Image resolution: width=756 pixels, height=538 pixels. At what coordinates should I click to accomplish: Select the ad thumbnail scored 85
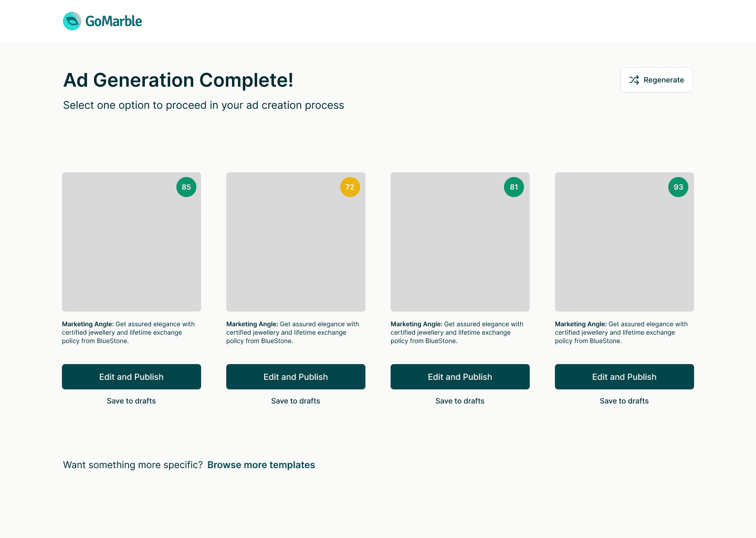pos(131,242)
